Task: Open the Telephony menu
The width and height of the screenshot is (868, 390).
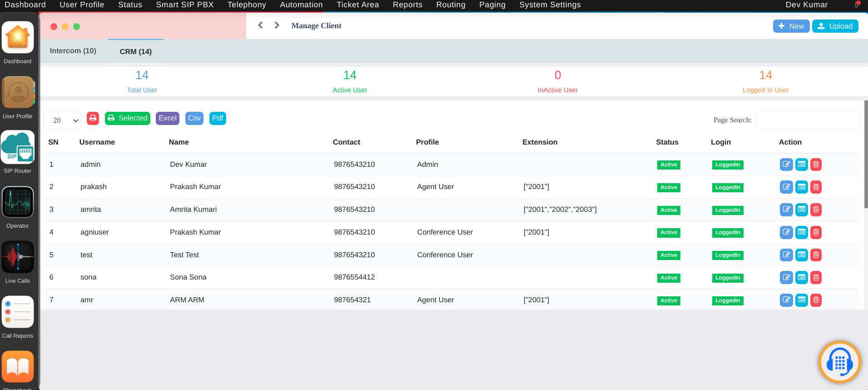Action: pos(247,5)
